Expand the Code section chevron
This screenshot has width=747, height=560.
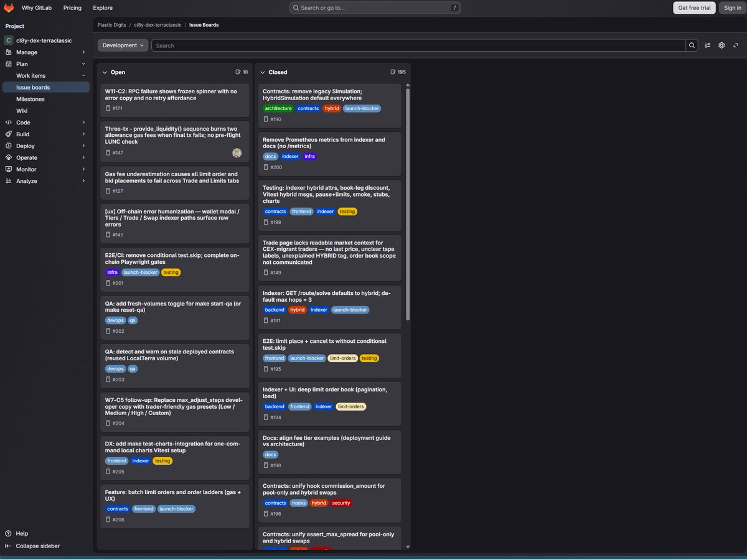tap(83, 123)
